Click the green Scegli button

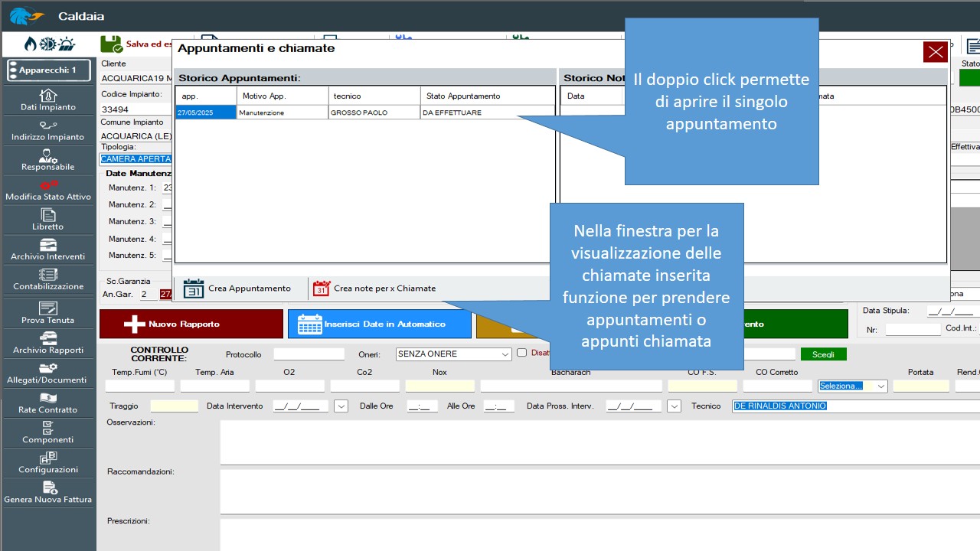(823, 354)
